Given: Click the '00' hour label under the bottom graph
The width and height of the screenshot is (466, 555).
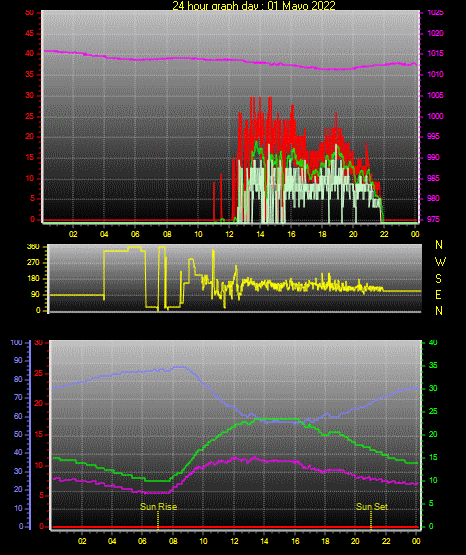Looking at the screenshot, I should [x=416, y=541].
